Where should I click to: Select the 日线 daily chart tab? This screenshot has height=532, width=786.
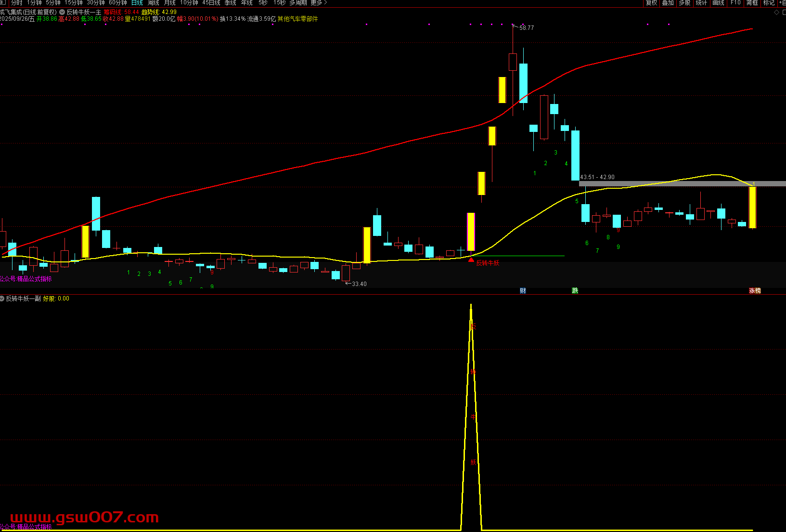click(x=137, y=3)
